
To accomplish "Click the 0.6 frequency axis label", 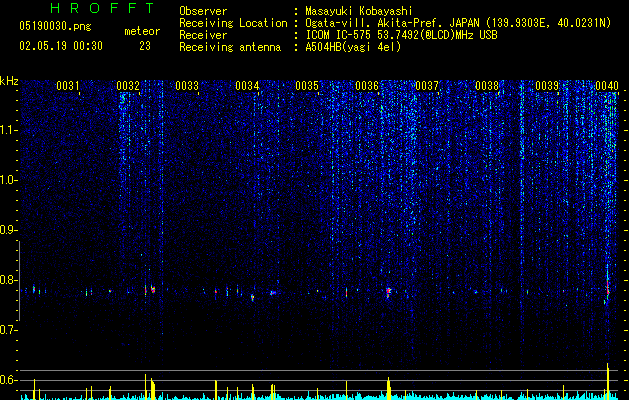I will [x=8, y=380].
